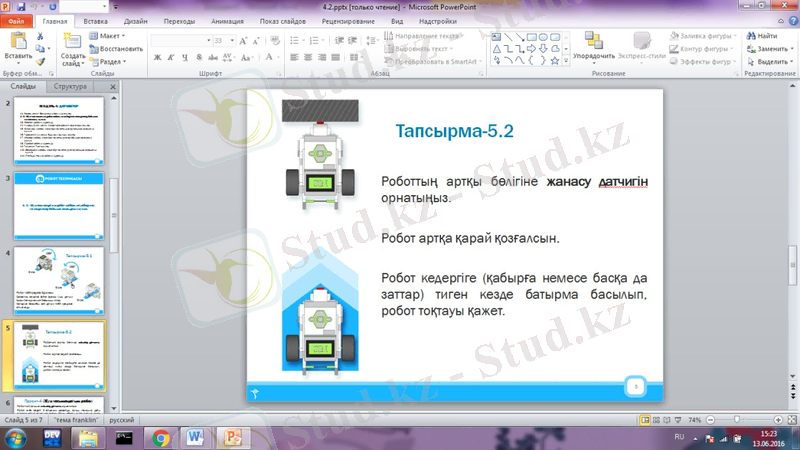Click the Paste (Вставить) button
The width and height of the screenshot is (800, 450).
pyautogui.click(x=15, y=45)
